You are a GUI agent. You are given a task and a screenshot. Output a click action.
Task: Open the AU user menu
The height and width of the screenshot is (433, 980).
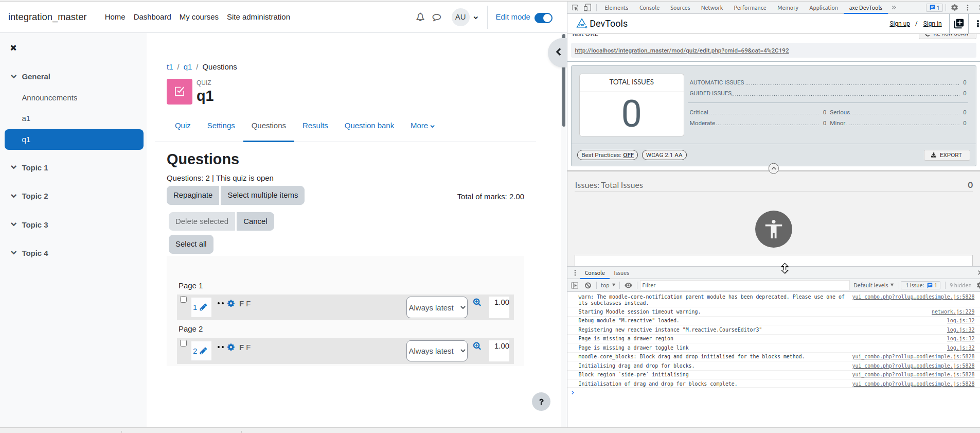tap(466, 17)
